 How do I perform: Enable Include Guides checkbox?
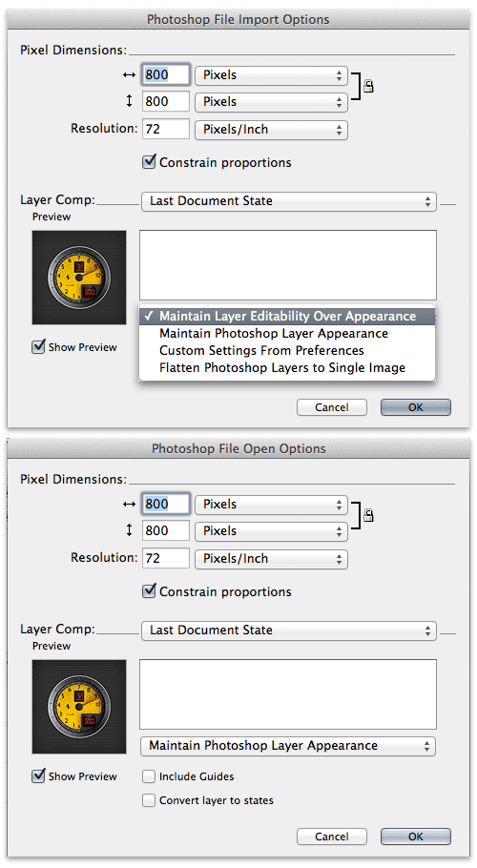click(x=149, y=776)
